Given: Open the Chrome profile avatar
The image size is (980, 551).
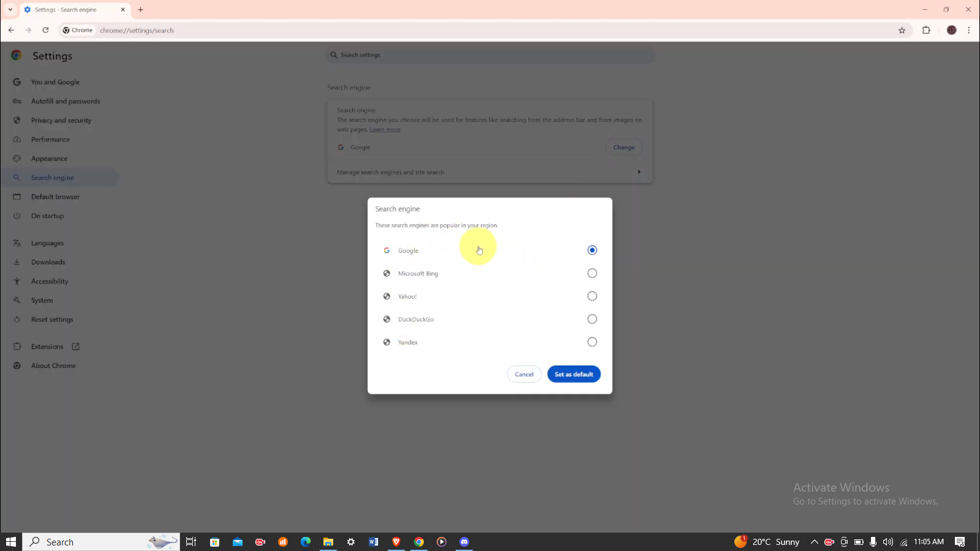Looking at the screenshot, I should [x=951, y=30].
